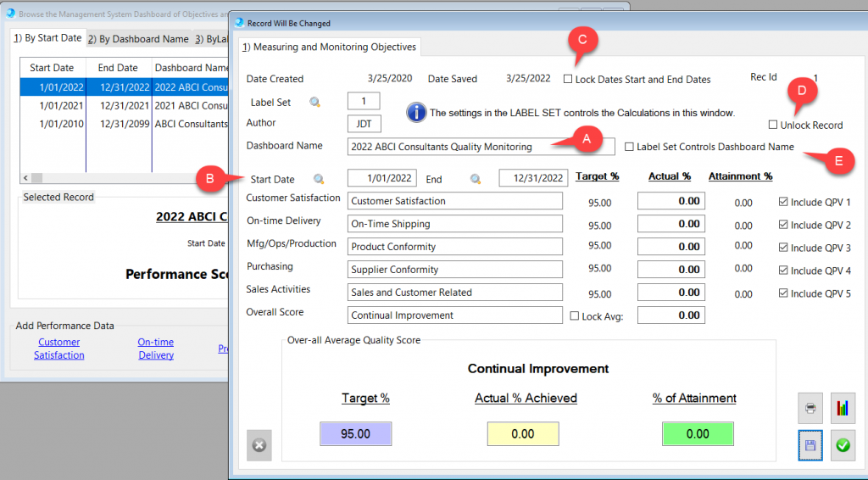Image resolution: width=868 pixels, height=480 pixels.
Task: Click the Attainment % column heading
Action: tap(741, 176)
